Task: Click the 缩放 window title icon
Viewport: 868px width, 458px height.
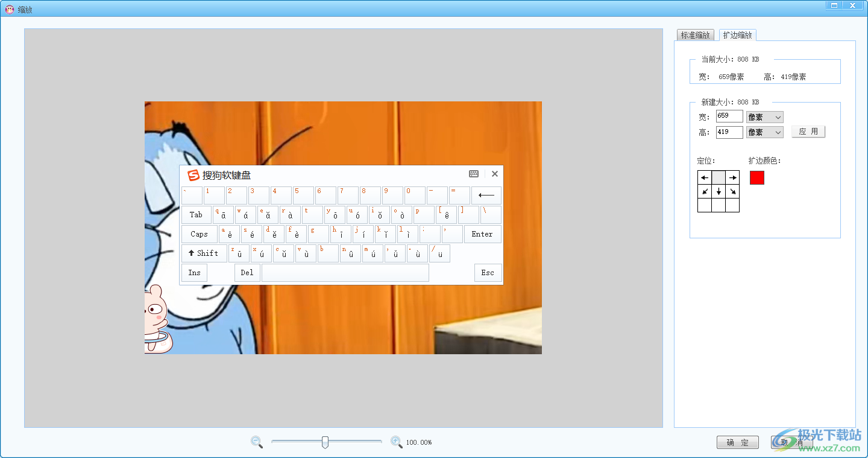Action: coord(10,10)
